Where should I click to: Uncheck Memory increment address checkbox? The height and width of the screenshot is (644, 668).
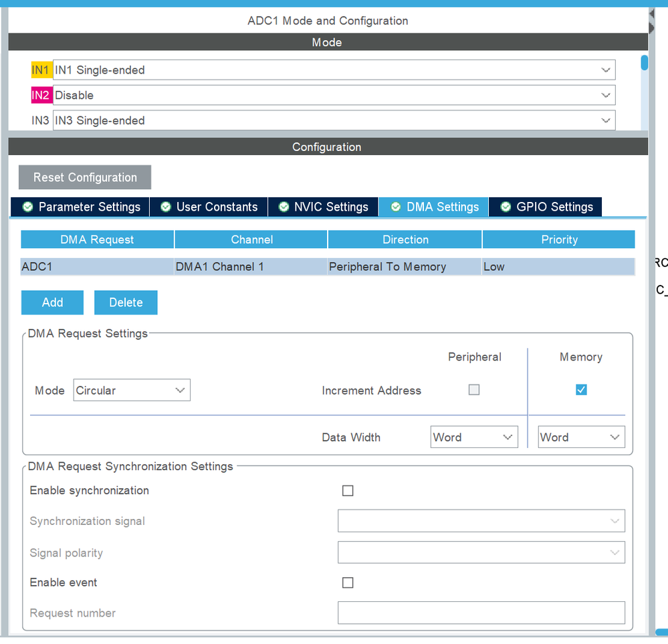coord(581,390)
